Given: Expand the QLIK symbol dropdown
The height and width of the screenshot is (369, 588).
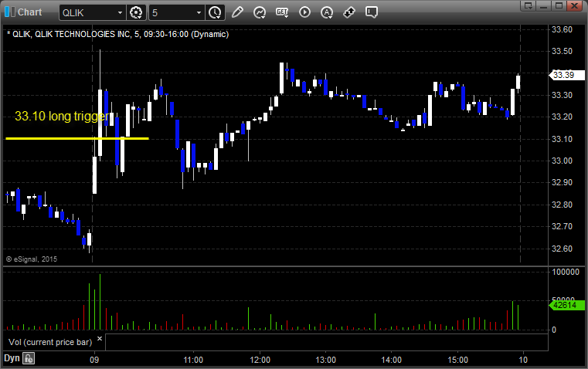Looking at the screenshot, I should [x=118, y=12].
